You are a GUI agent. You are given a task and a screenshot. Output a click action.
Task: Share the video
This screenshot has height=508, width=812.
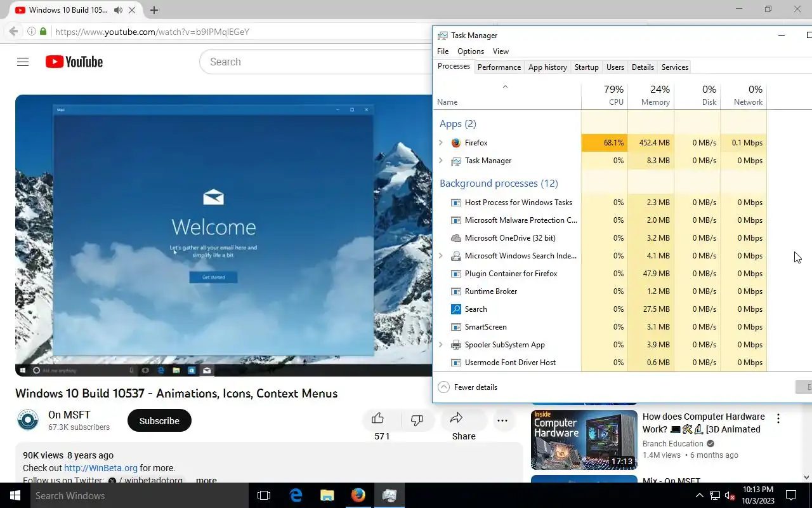click(x=457, y=418)
